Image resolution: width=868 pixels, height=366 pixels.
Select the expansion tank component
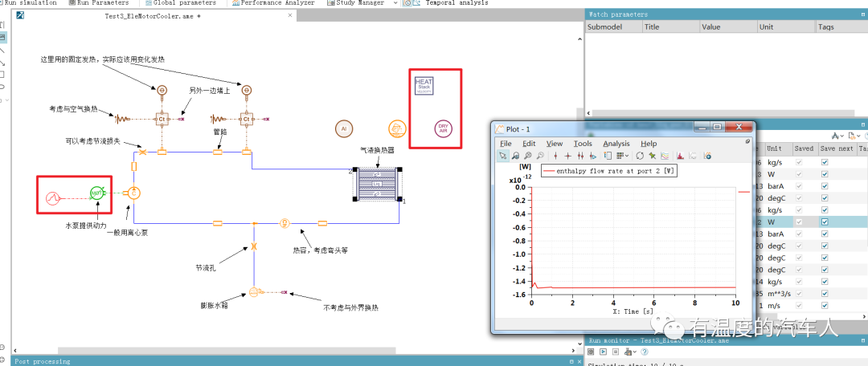[x=254, y=291]
